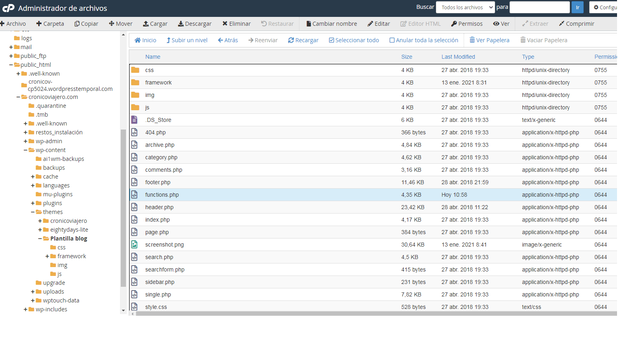The height and width of the screenshot is (362, 644).
Task: Check Seleccionar todo
Action: 354,40
